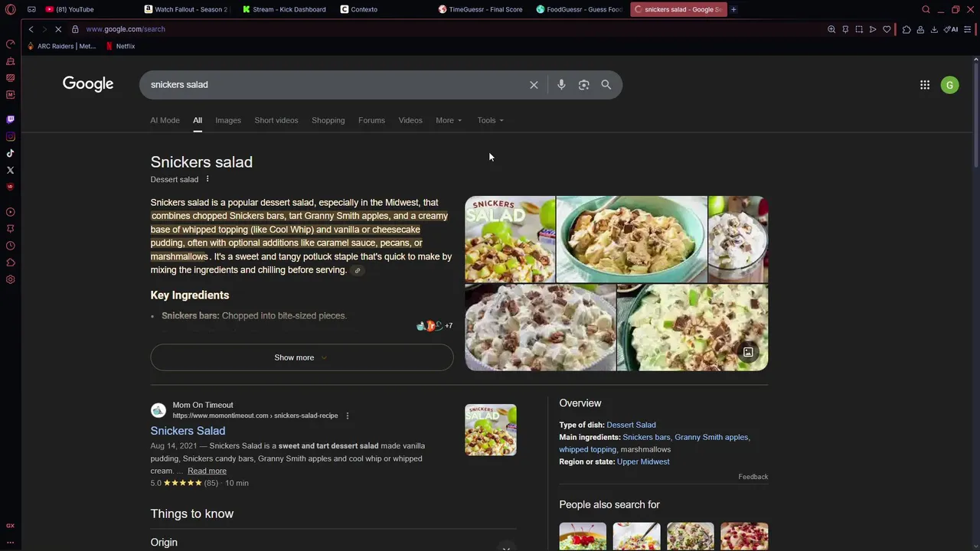Open sidebar History clock icon
The width and height of the screenshot is (980, 551).
(x=10, y=246)
